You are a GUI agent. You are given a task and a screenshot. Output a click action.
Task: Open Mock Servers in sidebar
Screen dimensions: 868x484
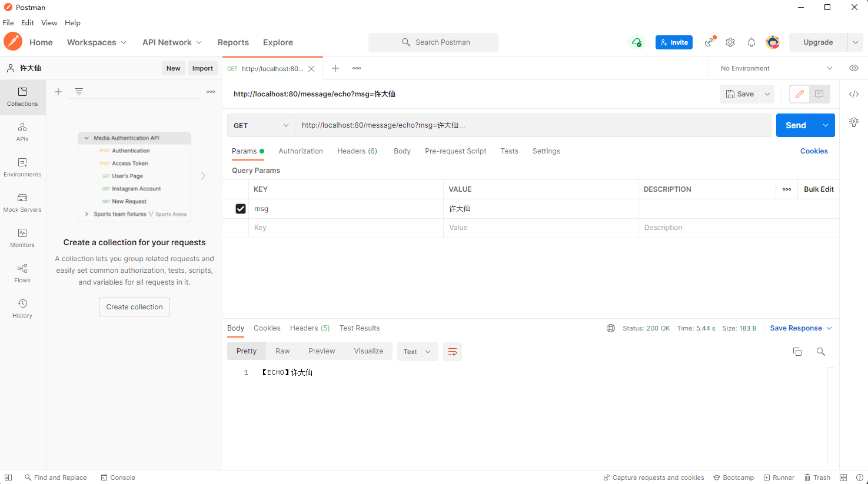(x=22, y=203)
